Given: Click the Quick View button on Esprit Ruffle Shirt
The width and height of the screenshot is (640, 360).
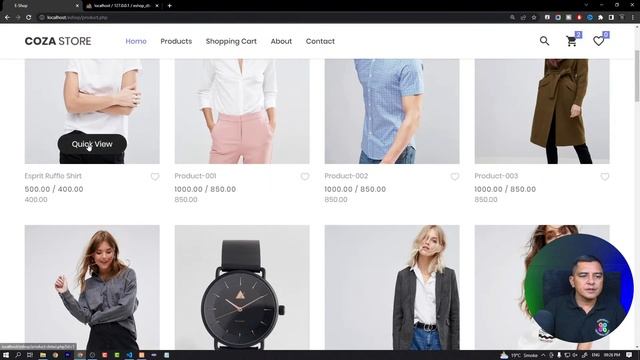Looking at the screenshot, I should coord(92,144).
